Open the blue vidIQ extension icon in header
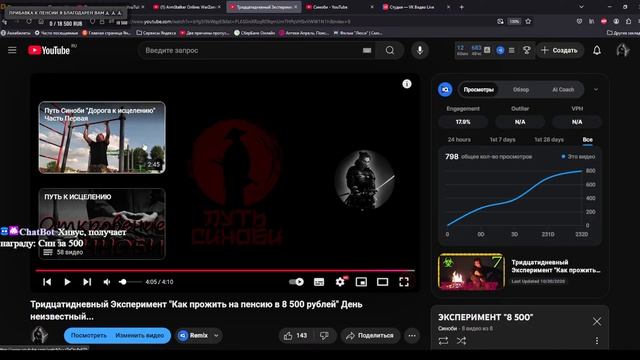Viewport: 640px width, 360px height. 500,50
